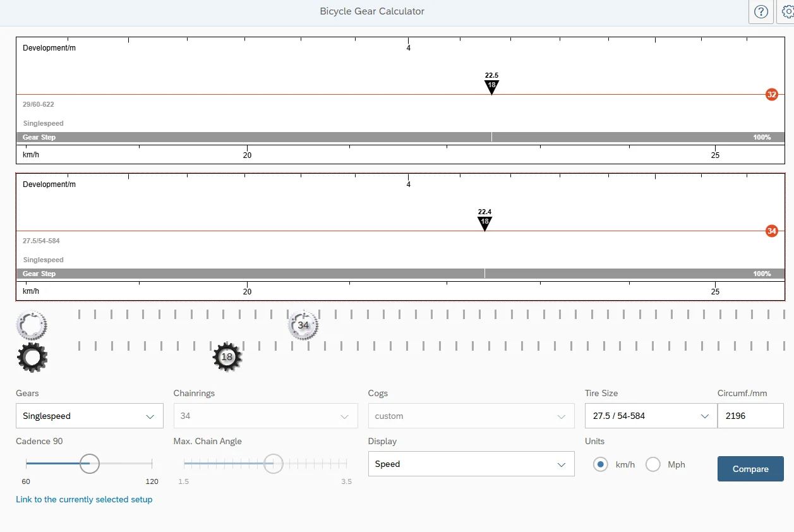The width and height of the screenshot is (794, 532).
Task: Open the Display Speed dropdown
Action: click(471, 464)
